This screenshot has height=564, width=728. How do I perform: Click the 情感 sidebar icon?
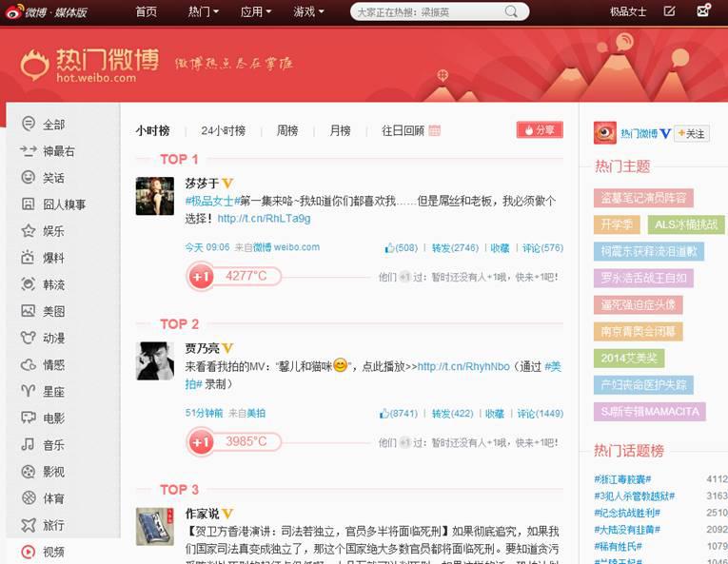29,364
